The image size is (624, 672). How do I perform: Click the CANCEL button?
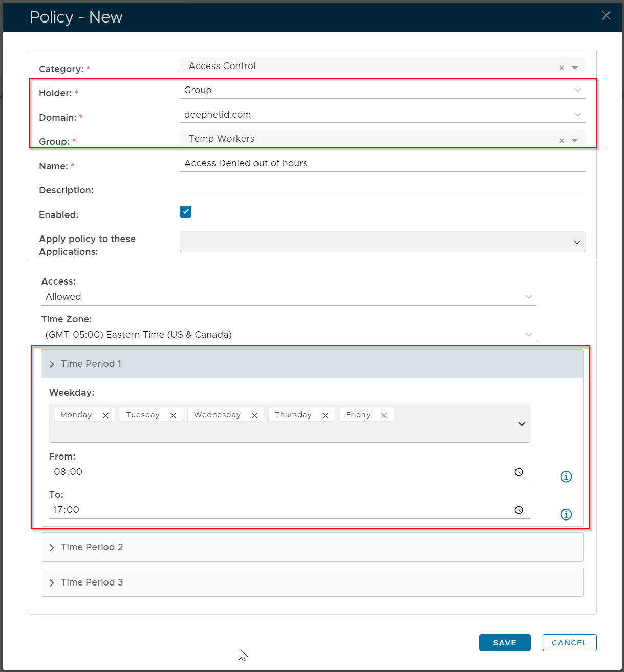pos(569,643)
